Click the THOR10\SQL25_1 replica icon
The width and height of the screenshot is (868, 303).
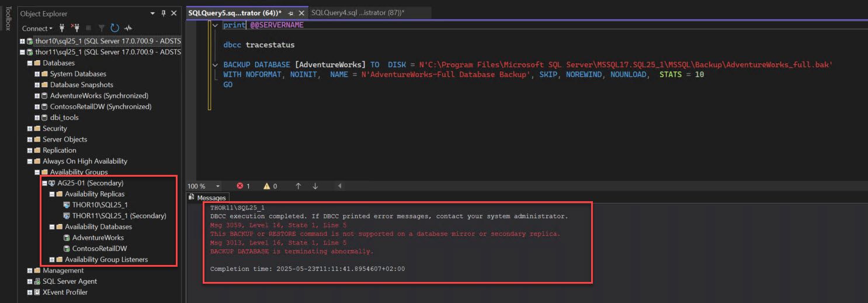coord(67,205)
